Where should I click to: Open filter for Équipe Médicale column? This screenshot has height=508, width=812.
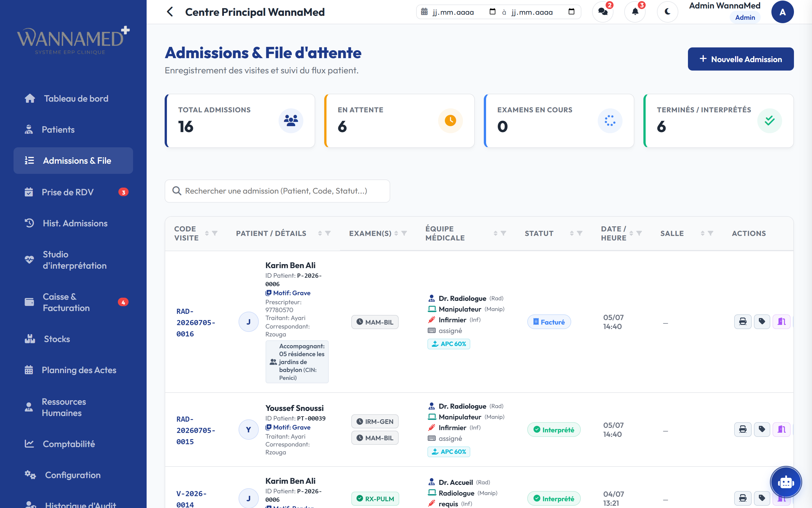pos(503,233)
